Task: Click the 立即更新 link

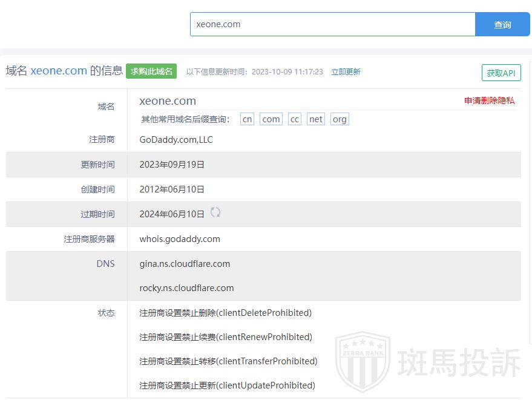Action: click(x=346, y=71)
